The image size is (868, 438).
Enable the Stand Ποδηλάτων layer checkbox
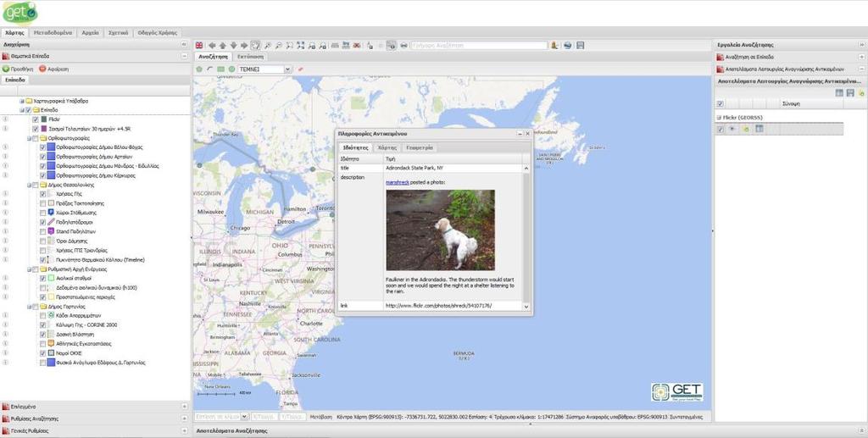(42, 231)
